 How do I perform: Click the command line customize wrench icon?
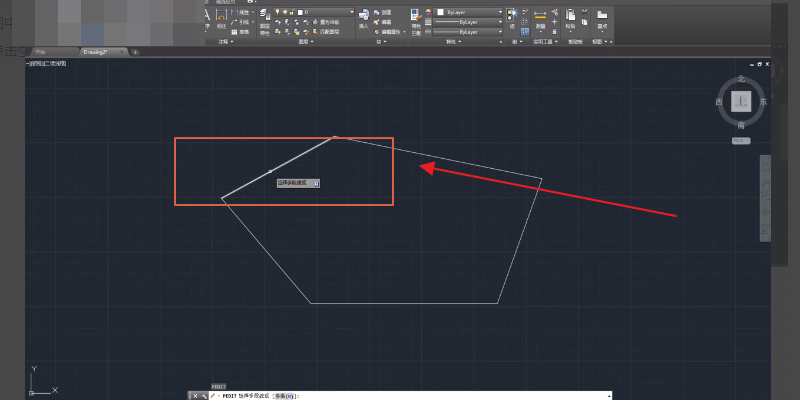[x=204, y=396]
